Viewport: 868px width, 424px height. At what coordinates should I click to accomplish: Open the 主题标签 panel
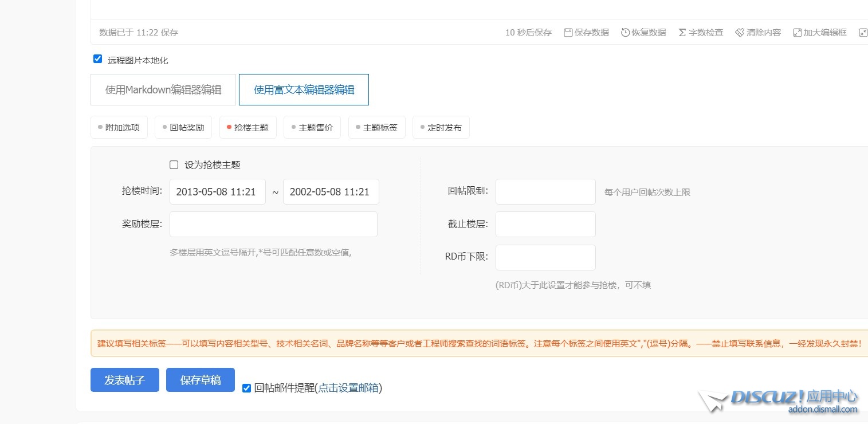pyautogui.click(x=376, y=128)
